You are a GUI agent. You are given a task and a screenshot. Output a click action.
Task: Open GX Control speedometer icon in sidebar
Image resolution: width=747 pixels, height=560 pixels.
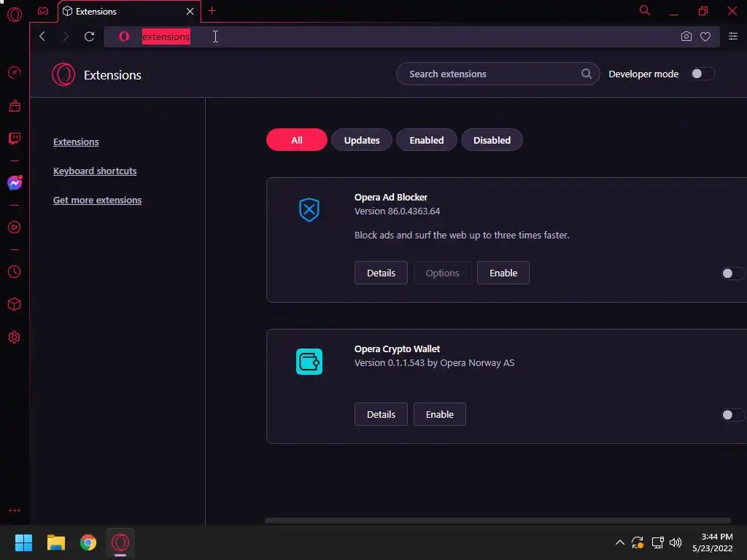[x=15, y=72]
